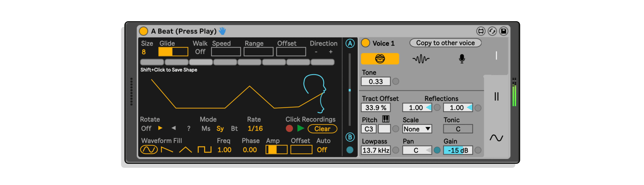Select shape slot A
Viewport: 644px width, 185px height.
[350, 43]
